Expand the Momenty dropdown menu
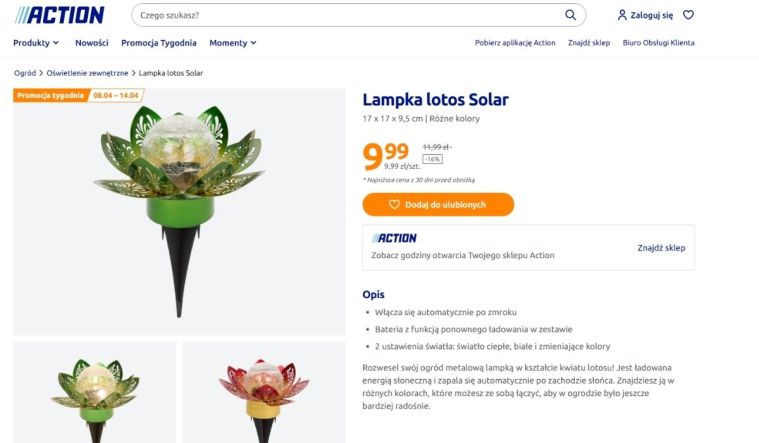 click(x=232, y=43)
